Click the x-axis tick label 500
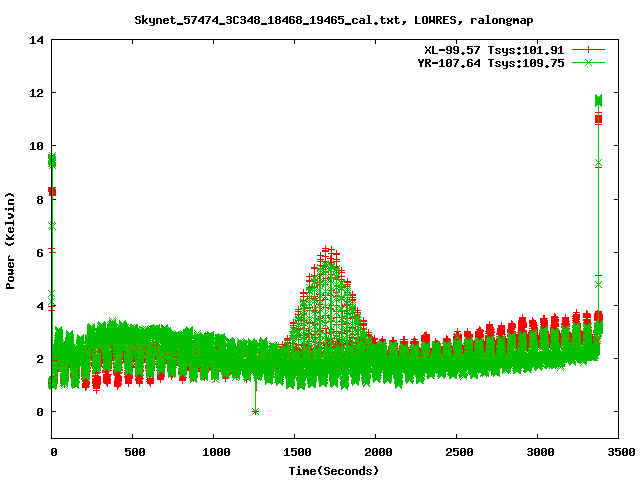The width and height of the screenshot is (640, 480). (x=135, y=452)
